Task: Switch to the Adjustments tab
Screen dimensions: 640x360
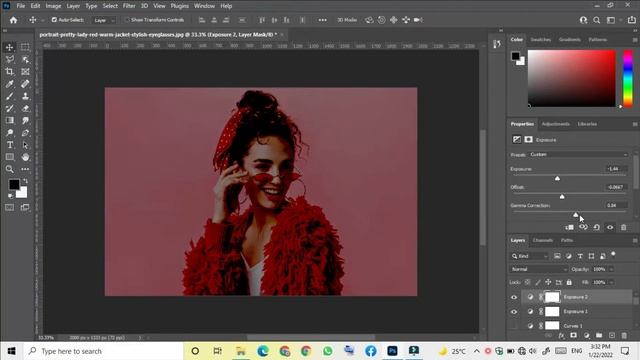Action: click(x=555, y=124)
